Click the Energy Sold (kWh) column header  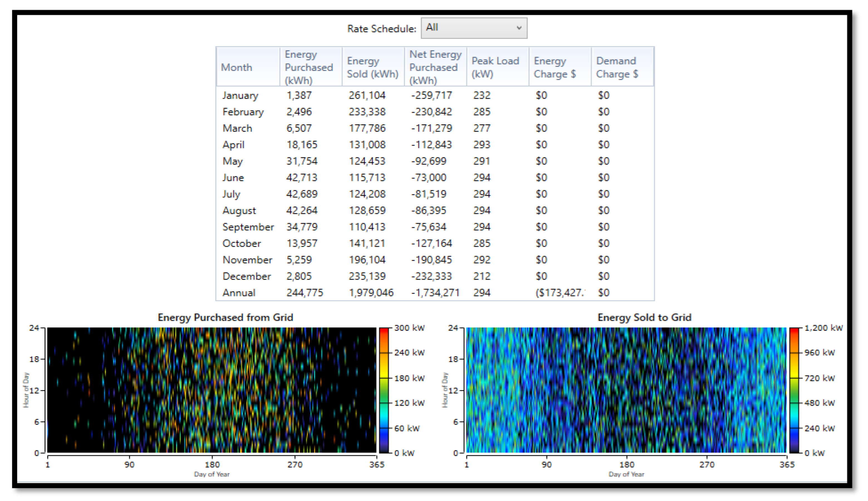[372, 67]
